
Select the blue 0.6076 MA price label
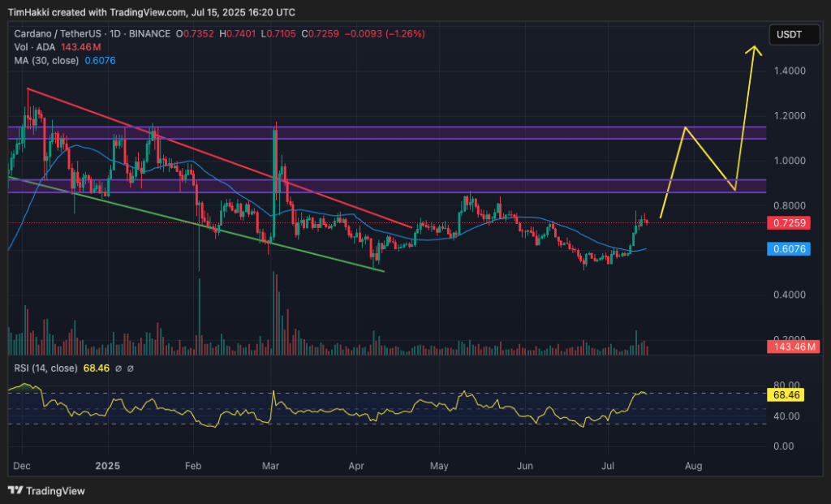(x=785, y=250)
